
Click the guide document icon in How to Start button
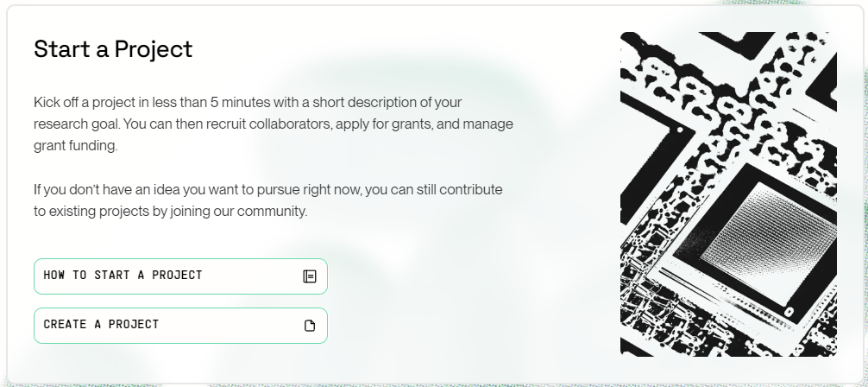[310, 276]
